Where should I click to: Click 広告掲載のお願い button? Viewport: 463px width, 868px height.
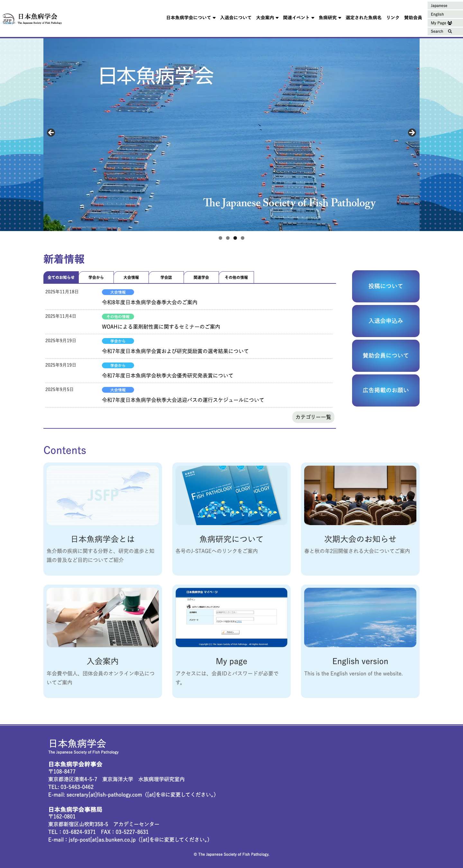click(x=386, y=390)
